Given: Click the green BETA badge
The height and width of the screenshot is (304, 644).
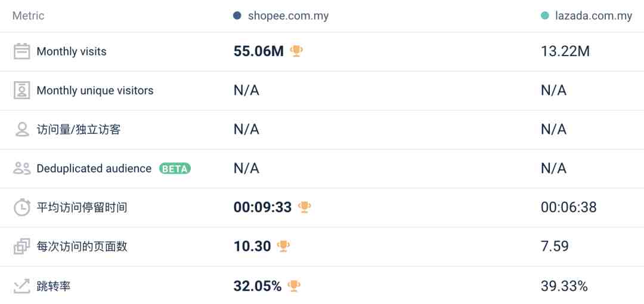Looking at the screenshot, I should pyautogui.click(x=175, y=168).
